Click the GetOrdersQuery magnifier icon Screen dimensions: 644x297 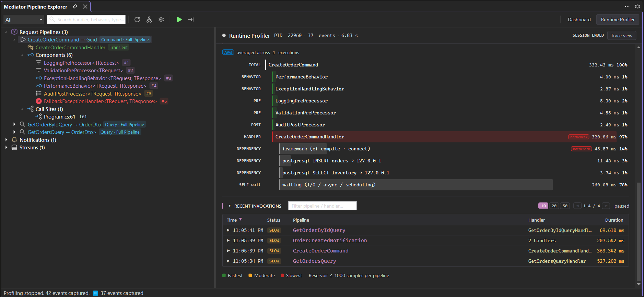pos(22,132)
